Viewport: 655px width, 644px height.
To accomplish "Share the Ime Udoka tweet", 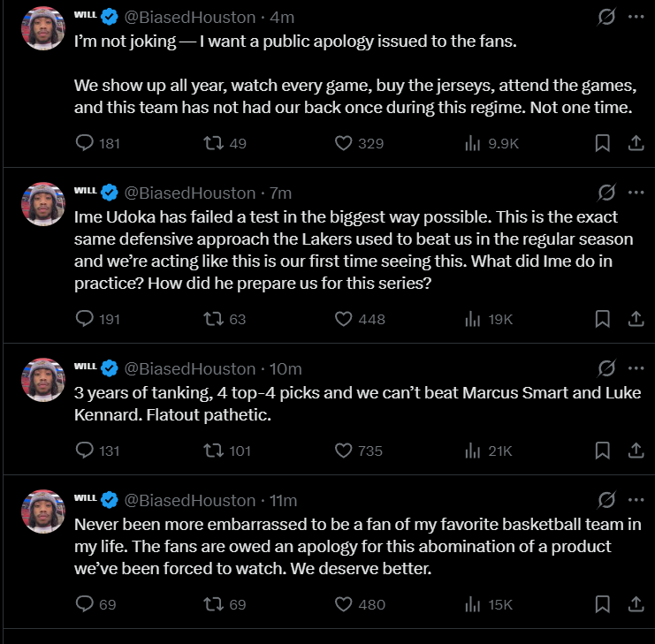I will tap(636, 319).
